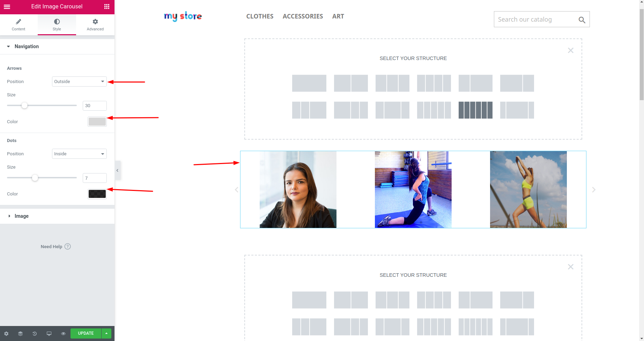Click the Arrows Size slider handle
Viewport: 644px width, 341px height.
pos(24,105)
